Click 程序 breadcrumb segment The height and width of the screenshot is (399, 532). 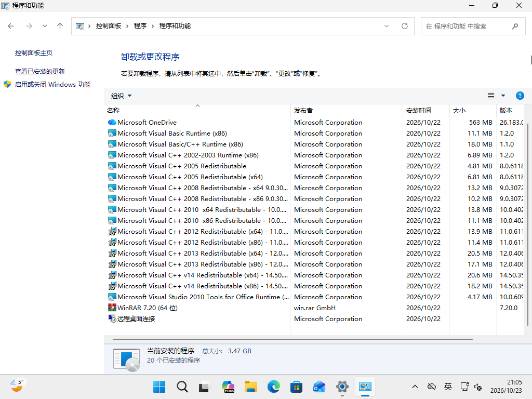click(x=140, y=26)
